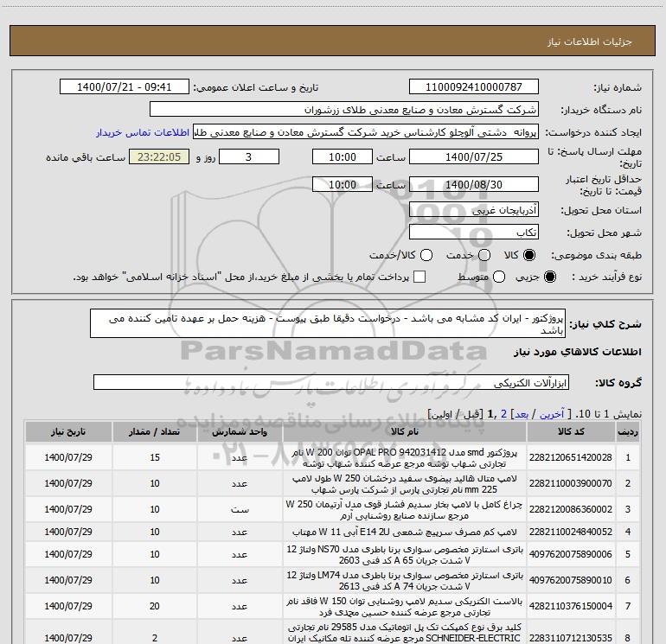This screenshot has width=666, height=644.
Task: Open اطلاعات تماس خریدار link
Action: 143,132
